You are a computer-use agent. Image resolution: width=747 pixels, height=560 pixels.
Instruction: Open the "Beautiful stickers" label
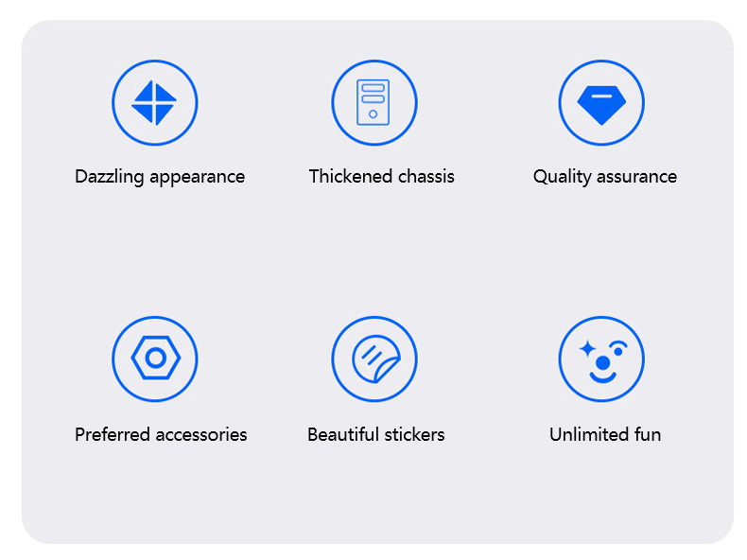point(375,435)
